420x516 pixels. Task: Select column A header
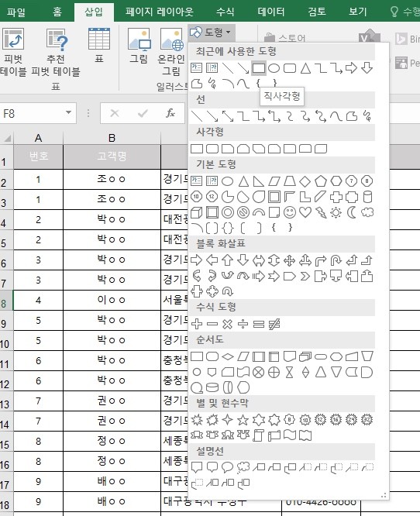(x=38, y=138)
